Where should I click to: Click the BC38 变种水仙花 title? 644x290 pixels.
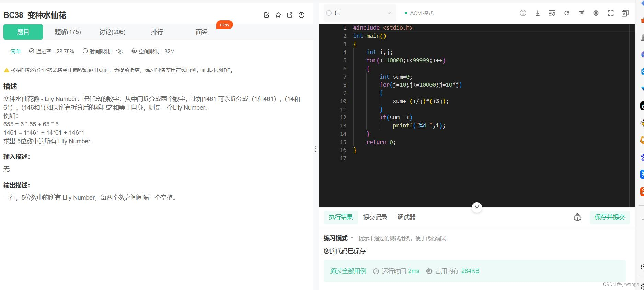tap(35, 15)
